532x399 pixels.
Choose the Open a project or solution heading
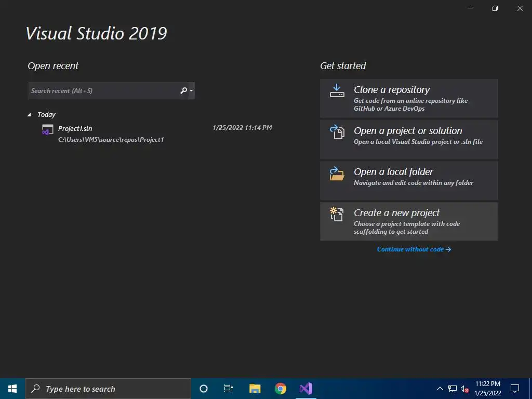[408, 130]
